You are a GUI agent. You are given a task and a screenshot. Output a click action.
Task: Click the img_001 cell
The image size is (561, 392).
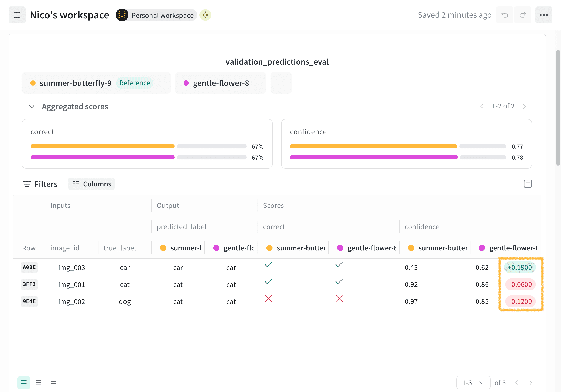(72, 284)
